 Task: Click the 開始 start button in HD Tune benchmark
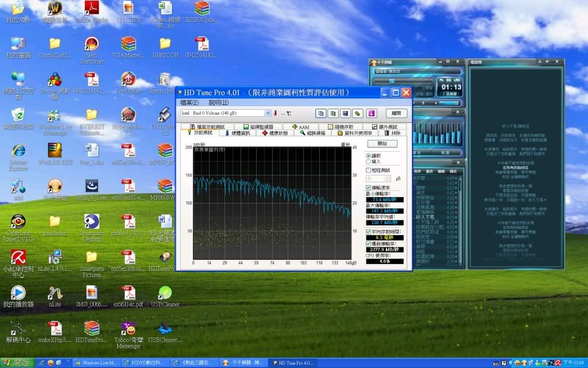point(382,143)
